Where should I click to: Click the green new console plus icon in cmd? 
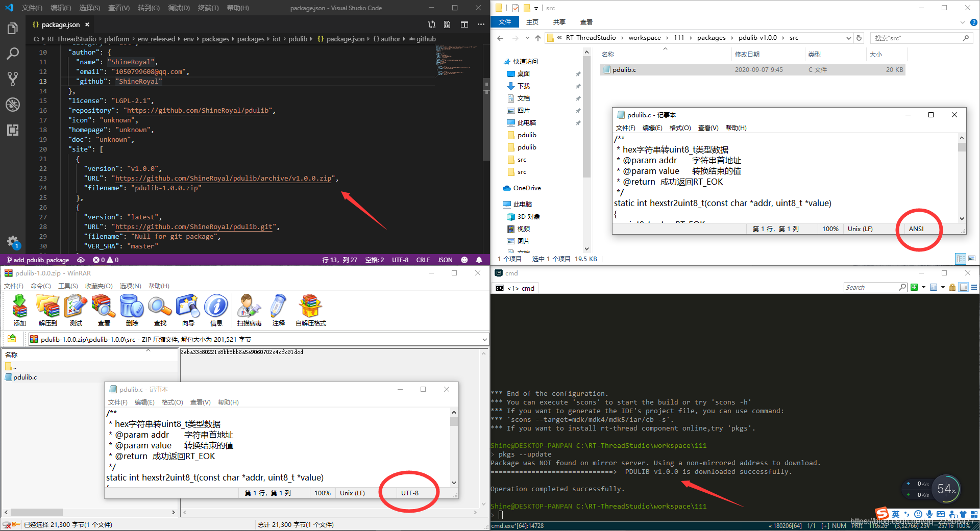click(914, 287)
